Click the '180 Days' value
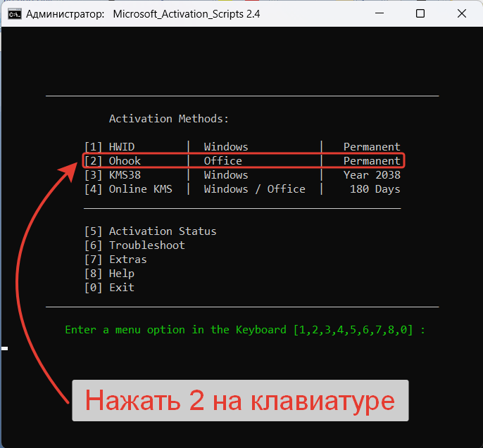 pos(375,189)
